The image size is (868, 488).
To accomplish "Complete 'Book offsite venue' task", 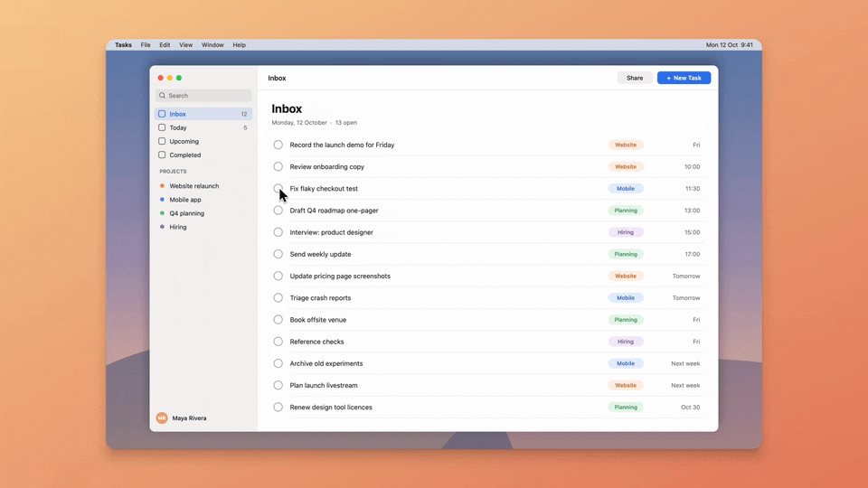I will pos(278,320).
